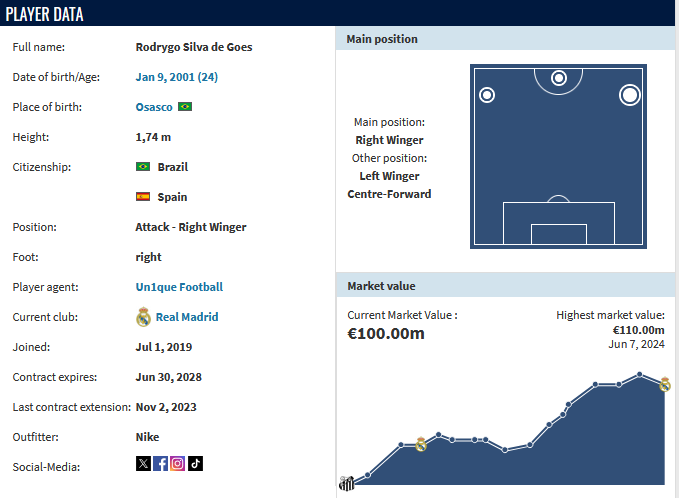Image resolution: width=679 pixels, height=498 pixels.
Task: Click the position text Attack - Right Winger
Action: (191, 227)
